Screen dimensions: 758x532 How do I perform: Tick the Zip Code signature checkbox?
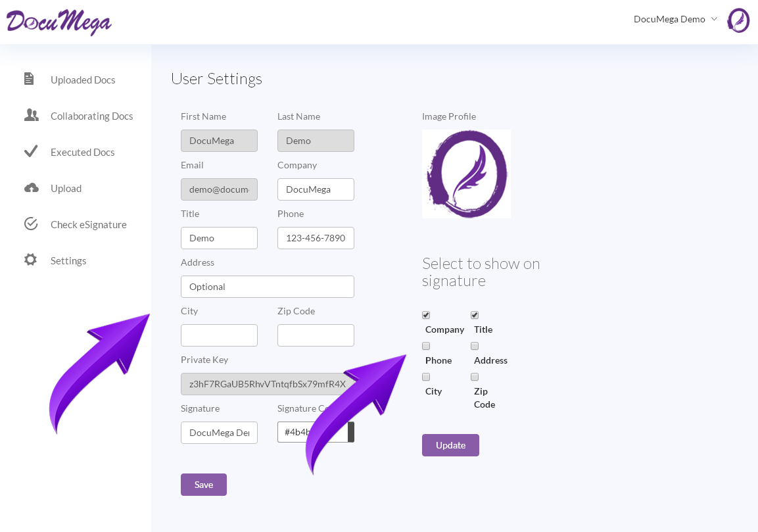tap(475, 377)
